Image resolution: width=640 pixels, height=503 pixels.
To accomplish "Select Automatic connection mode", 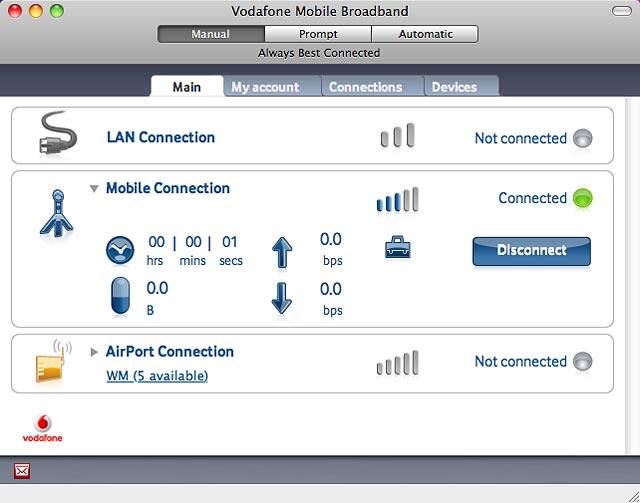I will pos(425,34).
